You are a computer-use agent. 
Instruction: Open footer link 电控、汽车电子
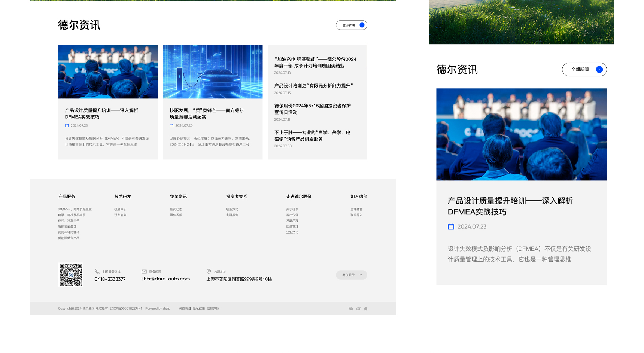tap(69, 221)
